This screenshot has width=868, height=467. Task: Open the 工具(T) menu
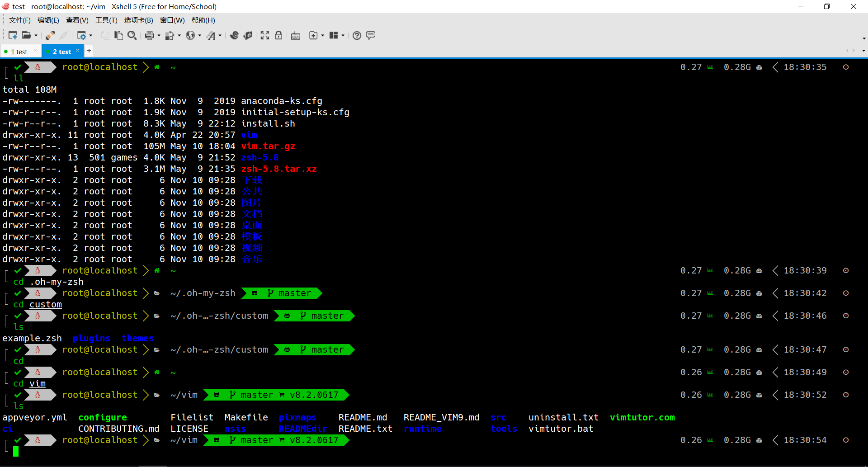pyautogui.click(x=106, y=20)
